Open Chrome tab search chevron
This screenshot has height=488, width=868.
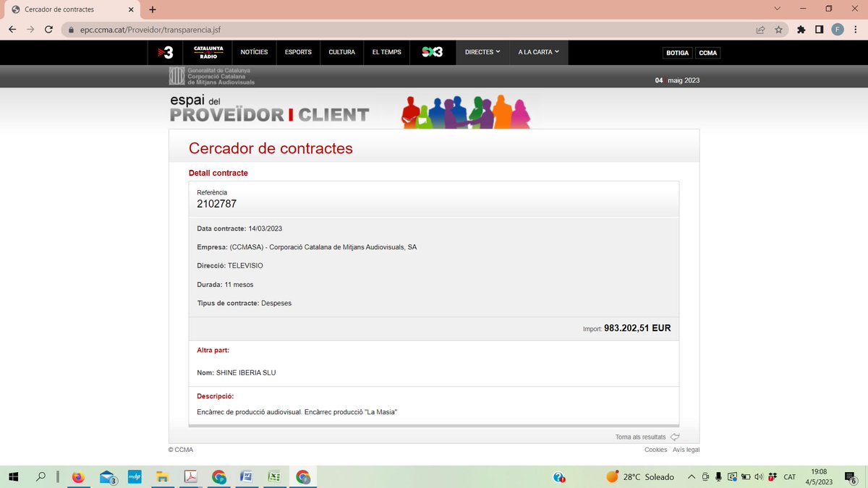(x=778, y=9)
